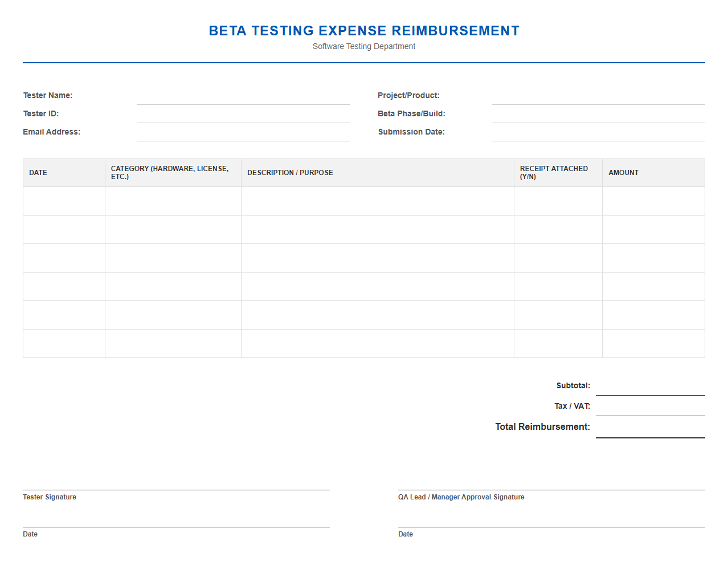The height and width of the screenshot is (561, 728).
Task: Click the 'Email Address:' label
Action: pyautogui.click(x=52, y=132)
